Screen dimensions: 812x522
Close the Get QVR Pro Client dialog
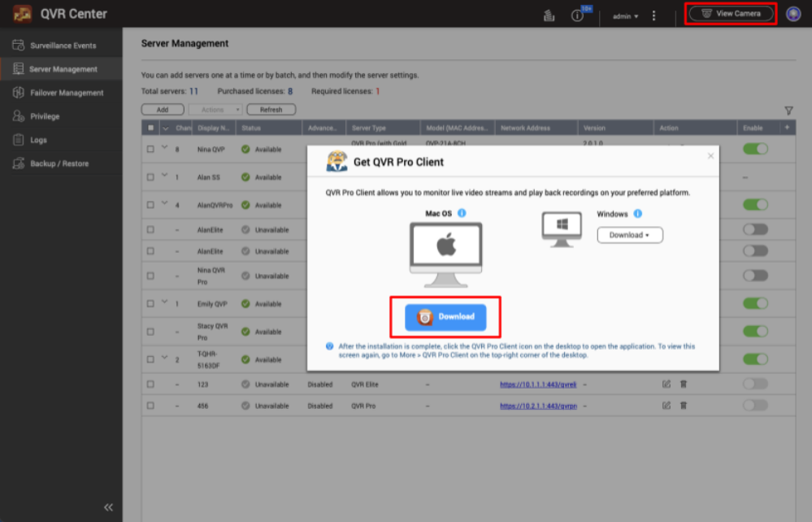coord(710,156)
